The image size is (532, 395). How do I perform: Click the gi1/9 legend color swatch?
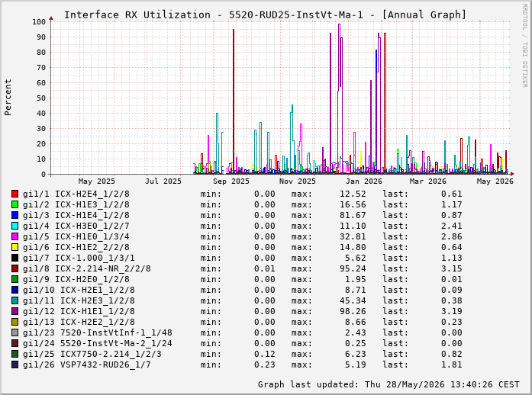click(15, 279)
